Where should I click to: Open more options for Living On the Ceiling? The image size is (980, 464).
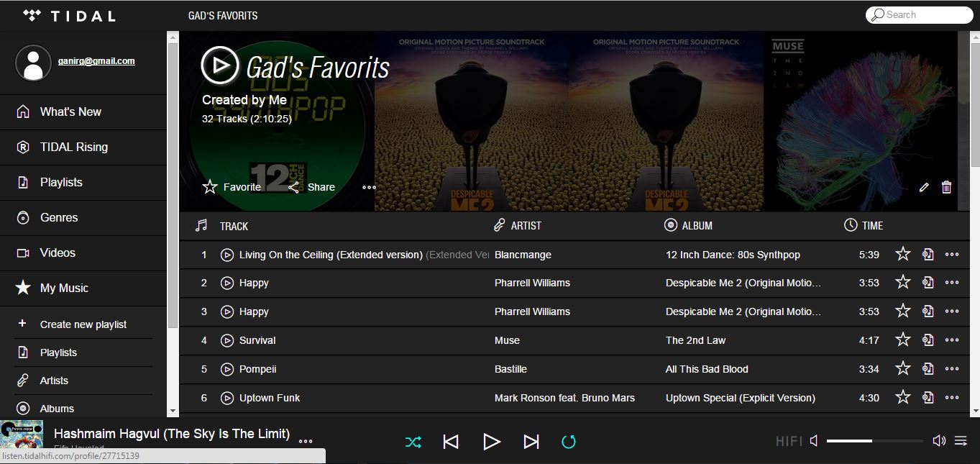pyautogui.click(x=952, y=255)
